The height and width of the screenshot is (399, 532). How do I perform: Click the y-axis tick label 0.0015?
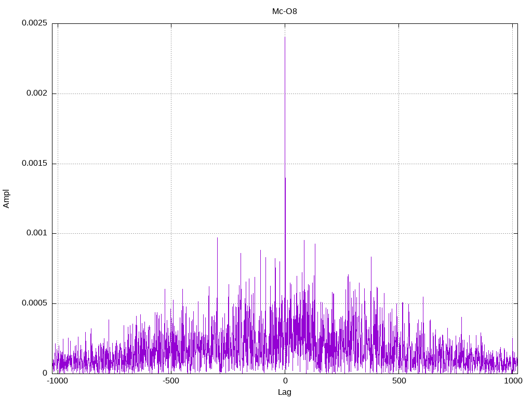click(34, 163)
